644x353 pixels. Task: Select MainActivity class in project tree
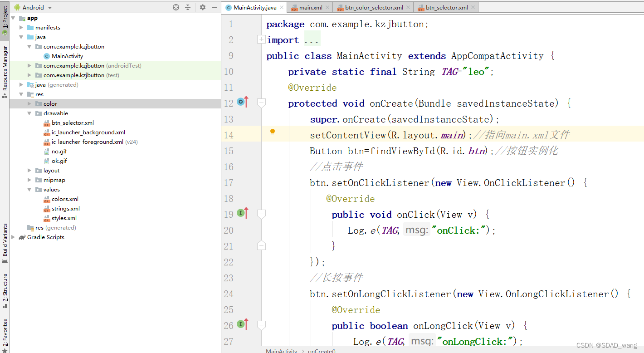(x=67, y=56)
